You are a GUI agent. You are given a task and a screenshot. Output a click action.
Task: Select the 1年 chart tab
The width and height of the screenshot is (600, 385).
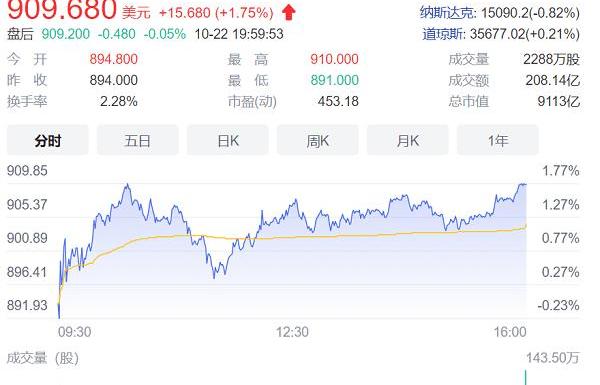(x=498, y=140)
